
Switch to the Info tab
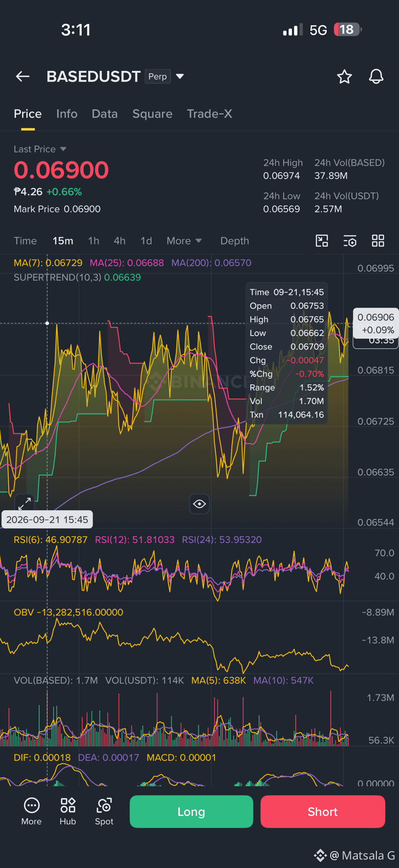tap(66, 114)
